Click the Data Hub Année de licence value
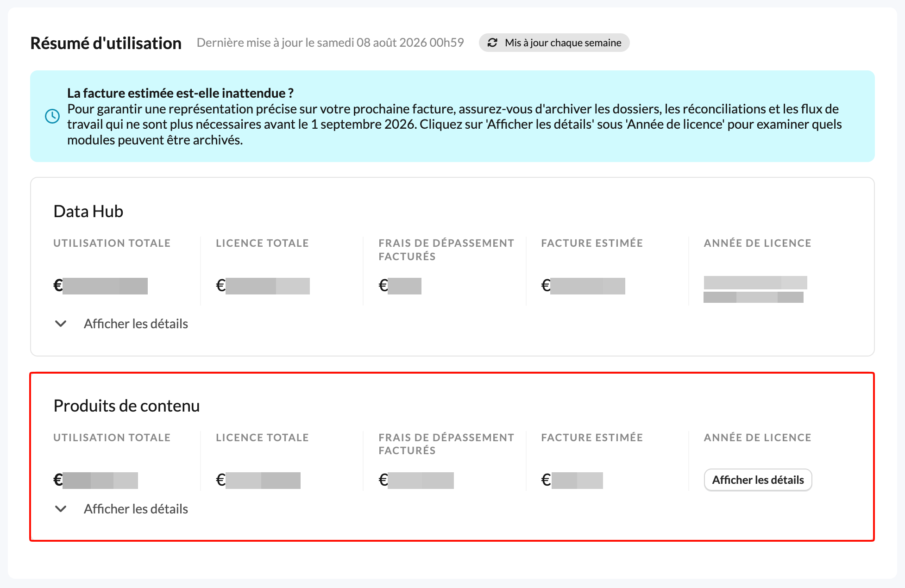The height and width of the screenshot is (588, 905). coord(755,289)
